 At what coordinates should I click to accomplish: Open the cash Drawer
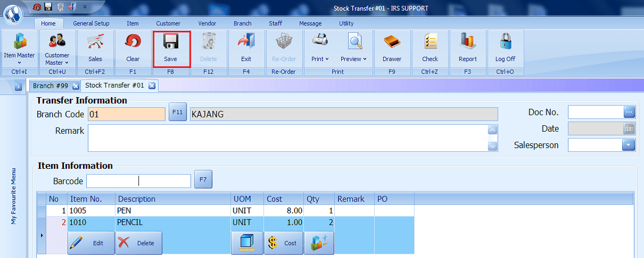coord(392,48)
